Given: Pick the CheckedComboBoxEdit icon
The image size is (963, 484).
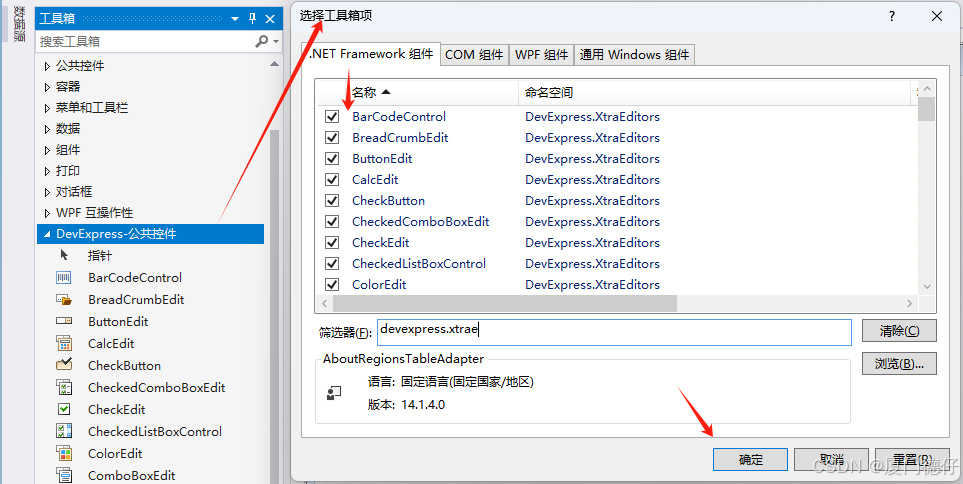Looking at the screenshot, I should [x=63, y=388].
